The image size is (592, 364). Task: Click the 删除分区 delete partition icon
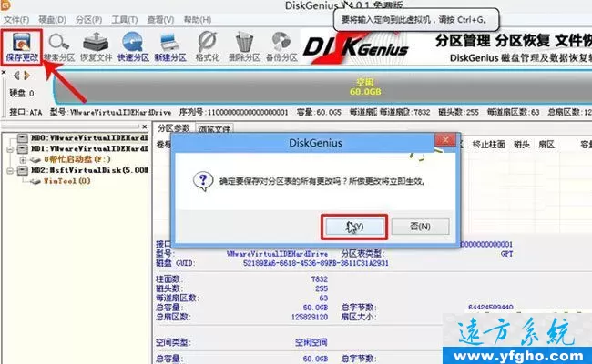tap(244, 47)
